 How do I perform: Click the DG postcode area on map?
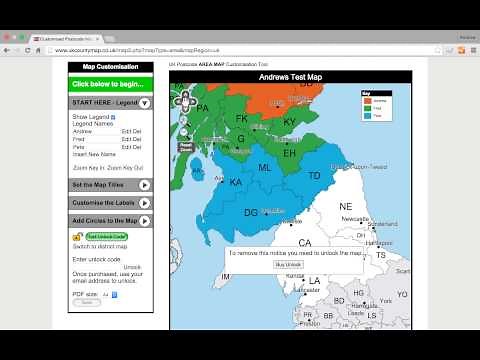click(x=251, y=212)
